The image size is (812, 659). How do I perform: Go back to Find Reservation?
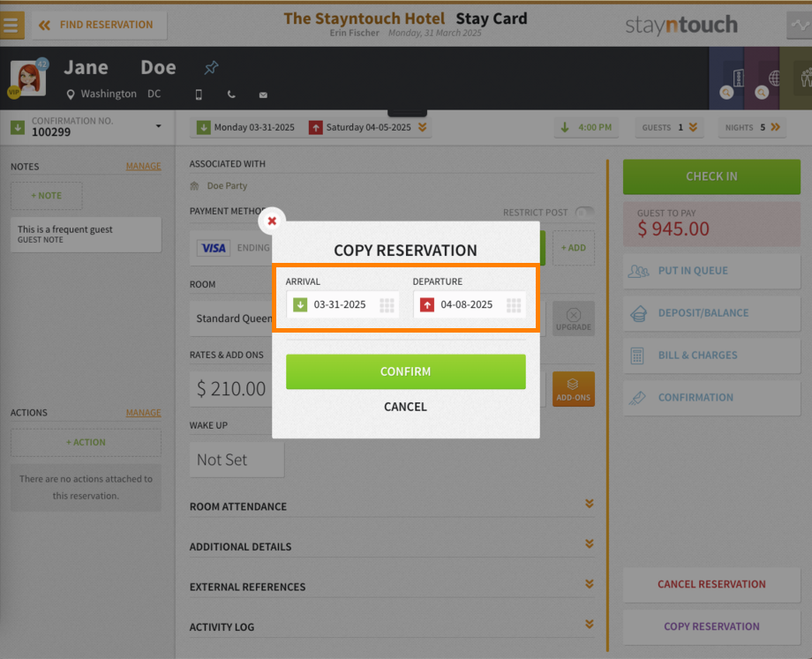(x=100, y=25)
